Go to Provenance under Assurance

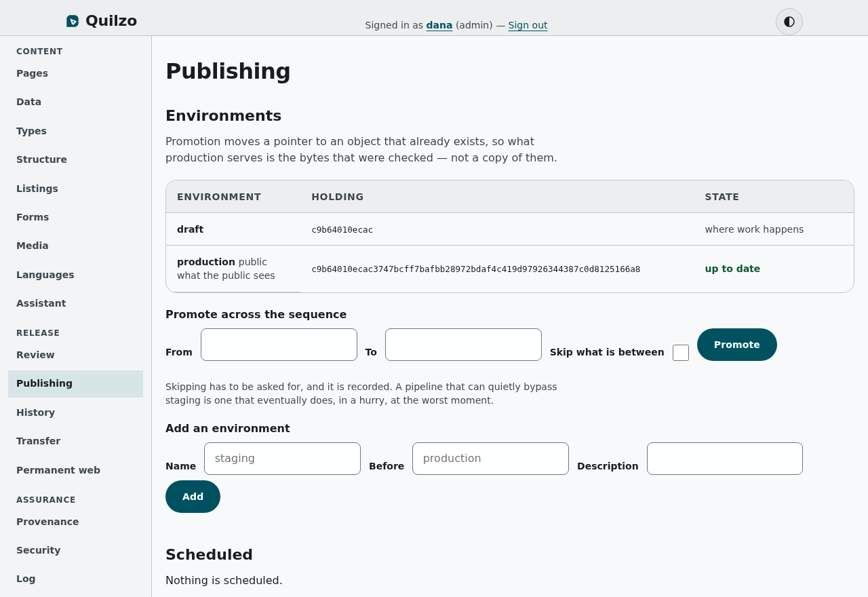pyautogui.click(x=75, y=522)
